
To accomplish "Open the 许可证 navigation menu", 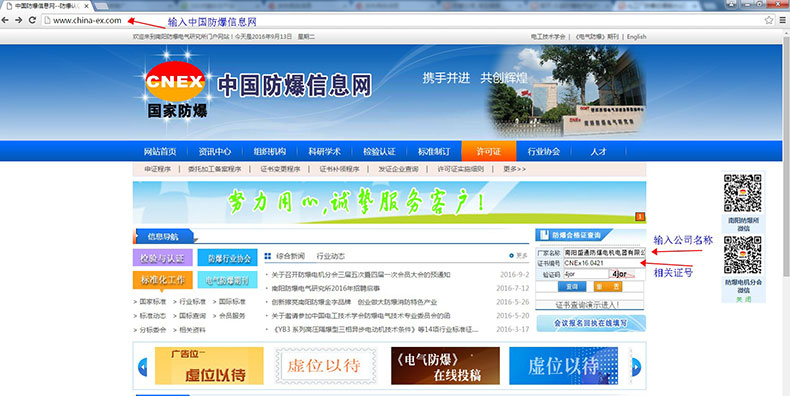I will click(x=489, y=151).
